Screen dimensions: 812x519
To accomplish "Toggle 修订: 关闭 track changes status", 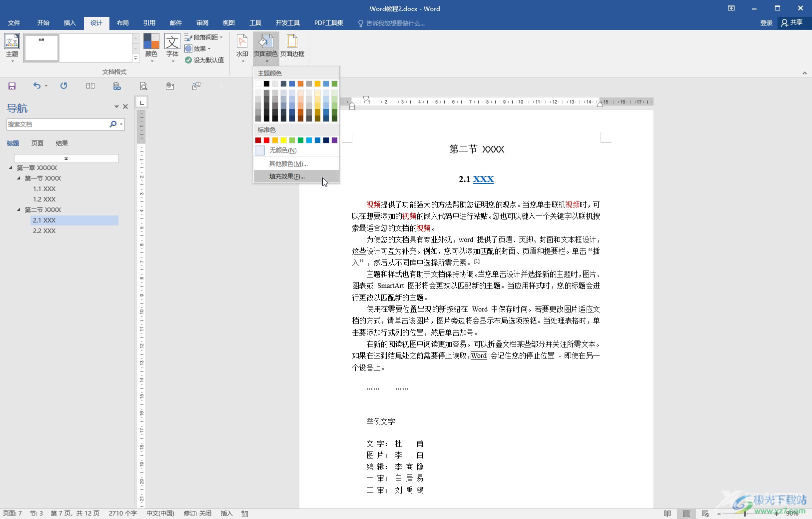I will (197, 513).
